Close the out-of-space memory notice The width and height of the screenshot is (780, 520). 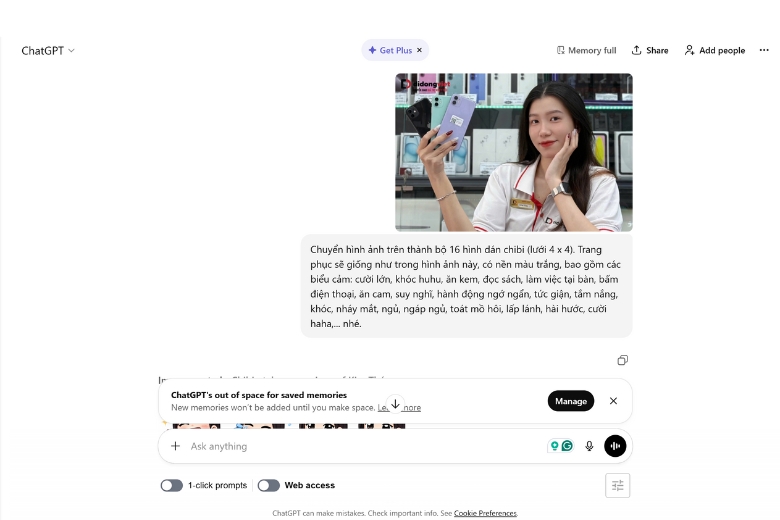pyautogui.click(x=613, y=401)
